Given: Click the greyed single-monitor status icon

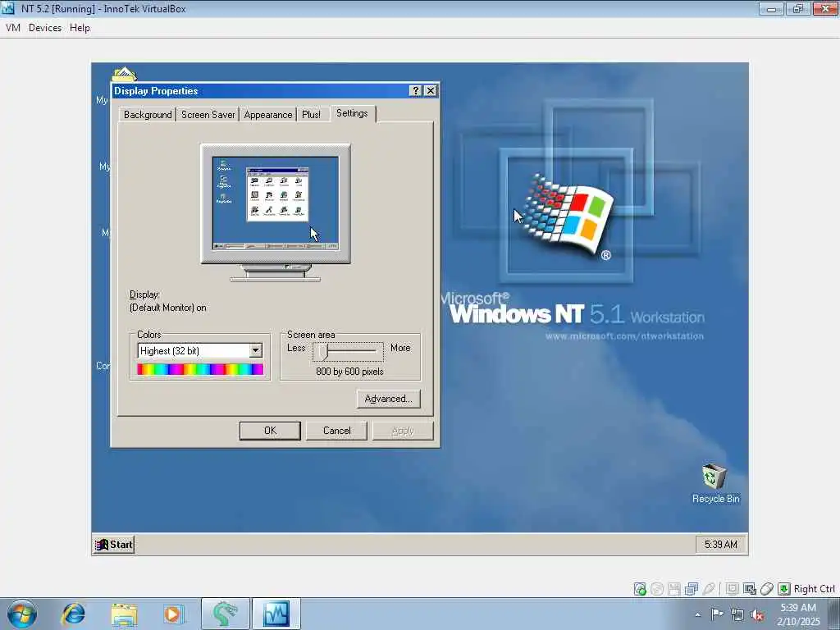Looking at the screenshot, I should [733, 589].
